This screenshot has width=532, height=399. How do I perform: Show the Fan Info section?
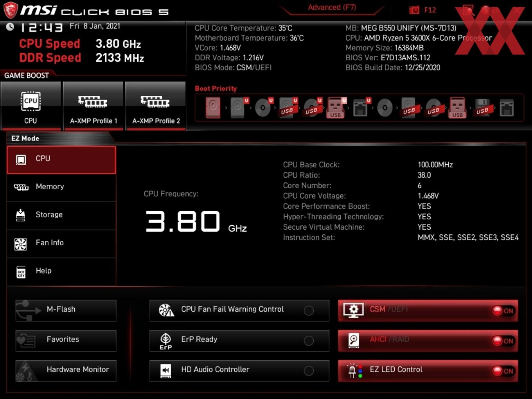[61, 244]
